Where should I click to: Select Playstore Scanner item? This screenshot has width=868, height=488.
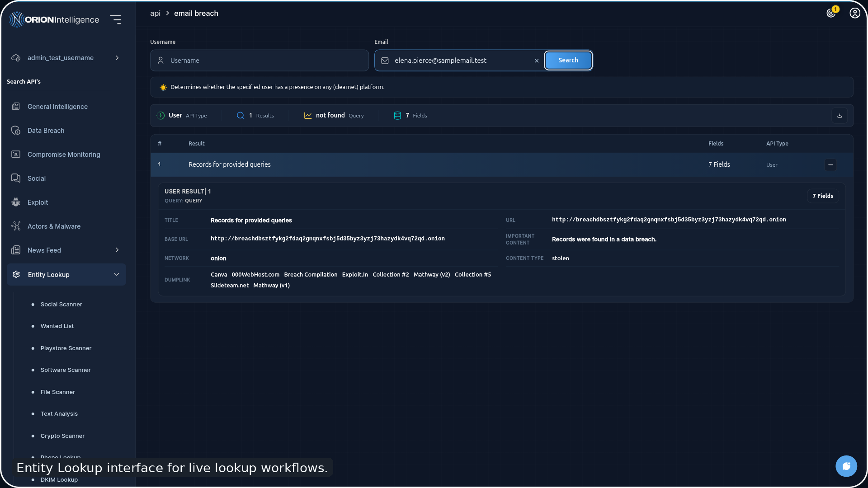pyautogui.click(x=66, y=348)
